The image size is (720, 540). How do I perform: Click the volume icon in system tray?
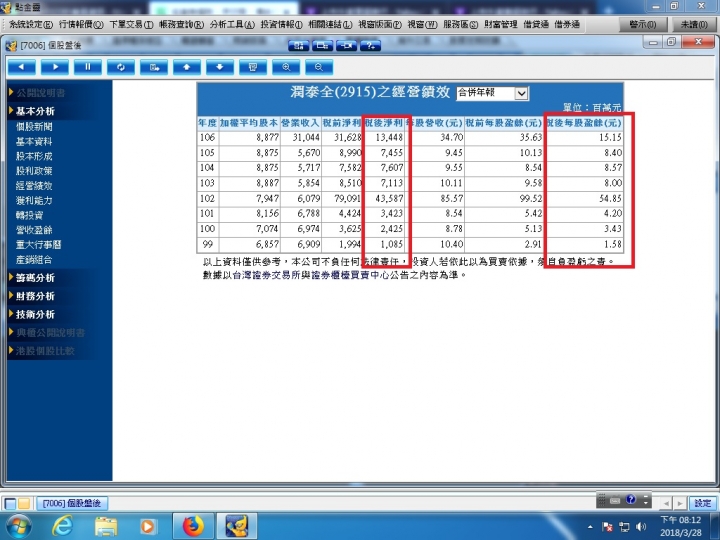click(641, 527)
